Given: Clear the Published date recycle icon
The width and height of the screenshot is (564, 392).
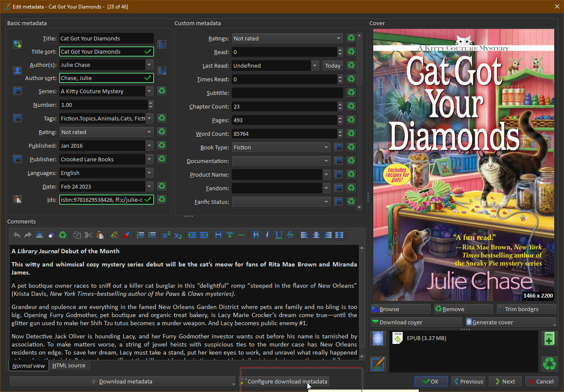Looking at the screenshot, I should click(162, 146).
